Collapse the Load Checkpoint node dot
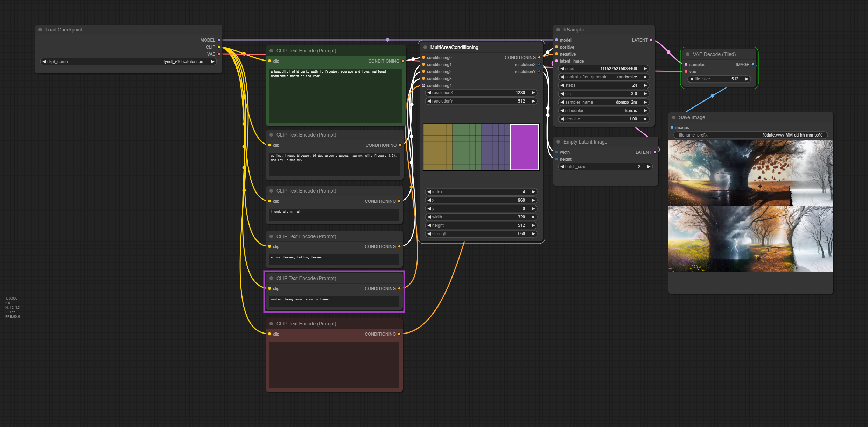868x427 pixels. click(40, 30)
